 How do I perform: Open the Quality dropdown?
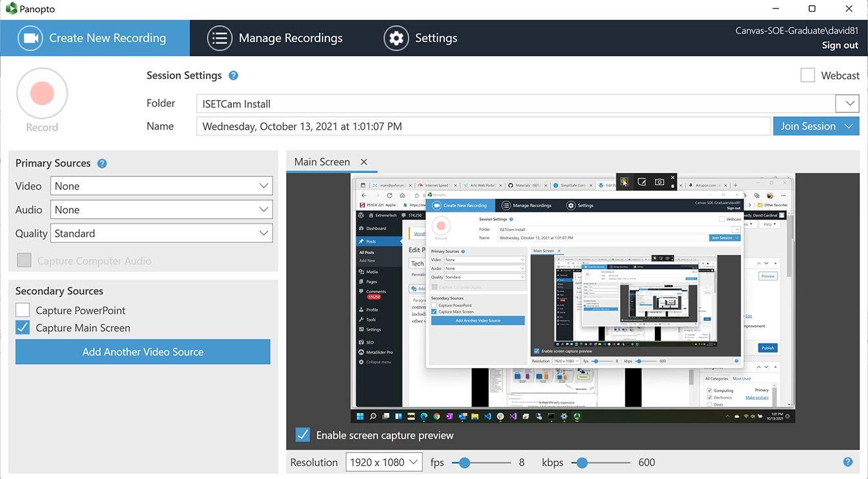[161, 234]
